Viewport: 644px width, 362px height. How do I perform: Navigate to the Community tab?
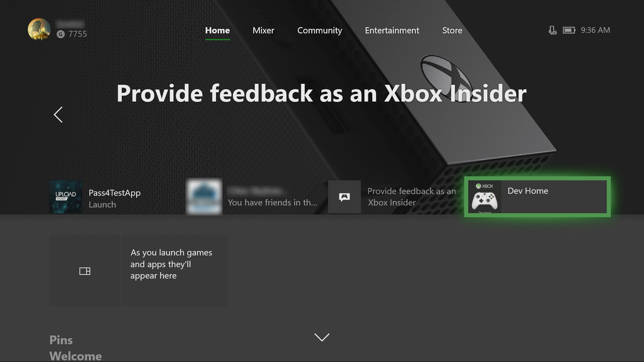click(x=319, y=30)
